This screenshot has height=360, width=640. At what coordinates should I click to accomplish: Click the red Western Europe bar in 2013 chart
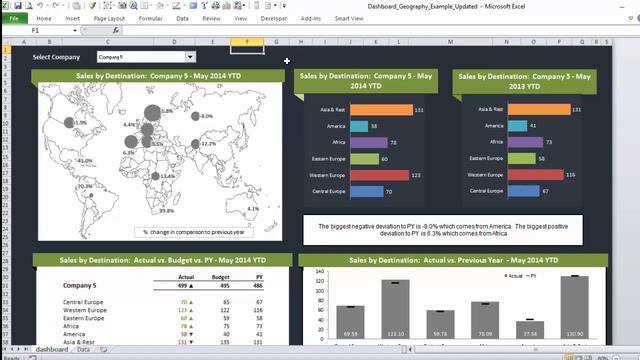click(x=536, y=175)
